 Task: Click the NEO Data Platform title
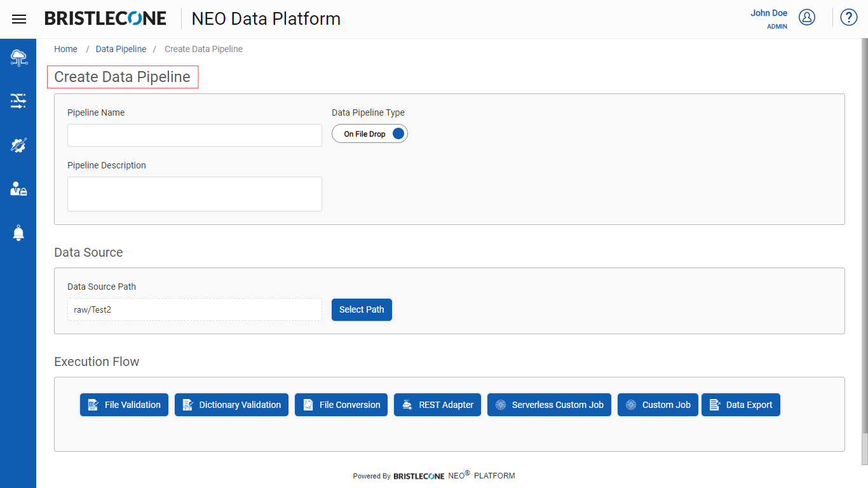pos(266,19)
